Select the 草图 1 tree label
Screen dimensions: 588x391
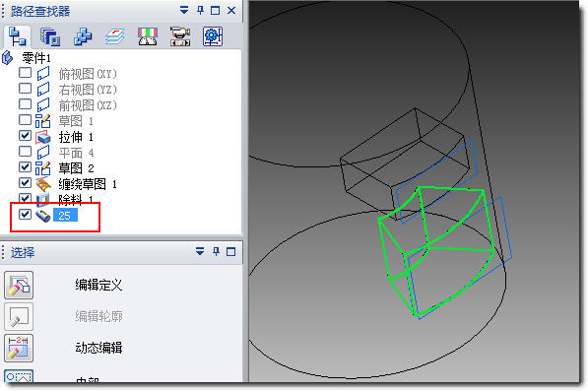[x=76, y=121]
